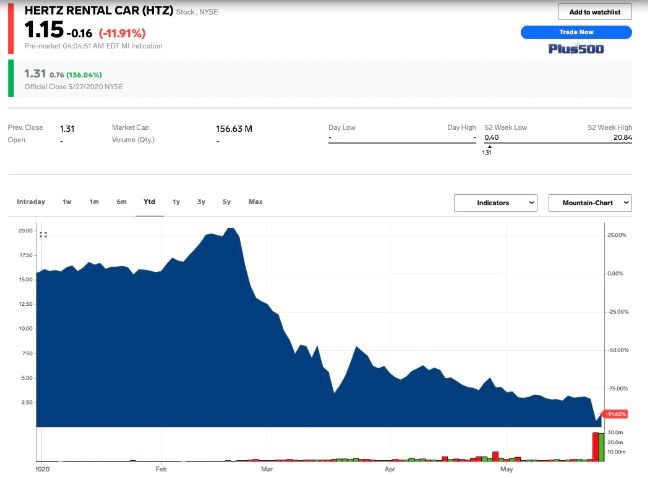Screen dimensions: 648x478
Task: Select the 1m time range
Action: (x=94, y=202)
